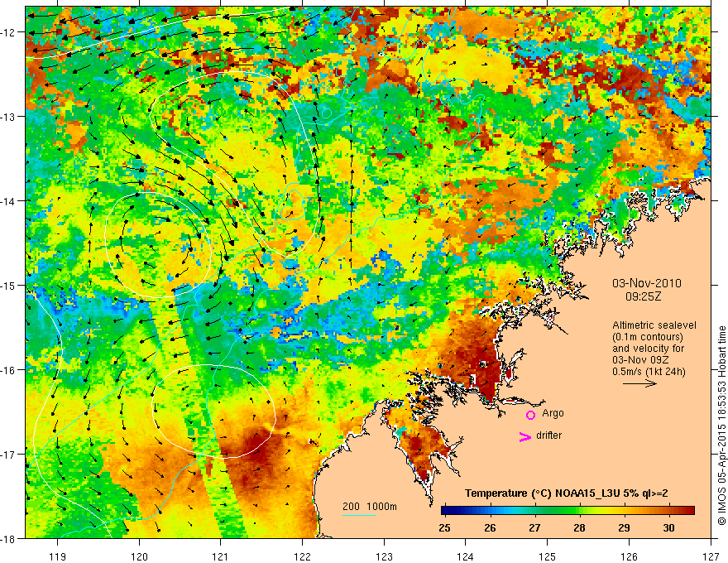728x563 pixels.
Task: Click the '(0.1m contours)' text
Action: click(x=648, y=337)
